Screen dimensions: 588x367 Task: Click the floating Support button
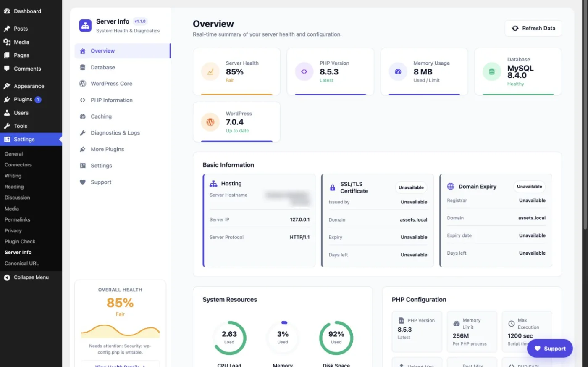550,349
